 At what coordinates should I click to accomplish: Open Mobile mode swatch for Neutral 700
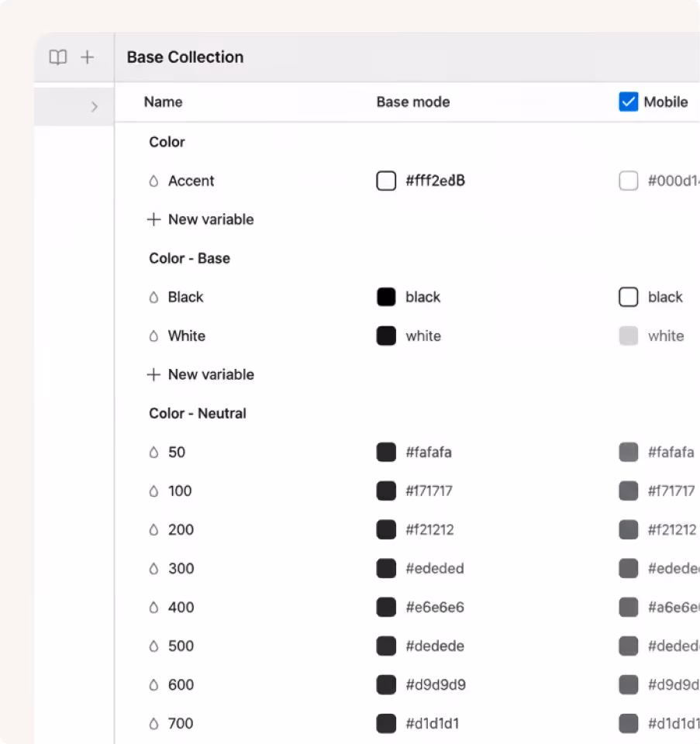click(629, 724)
